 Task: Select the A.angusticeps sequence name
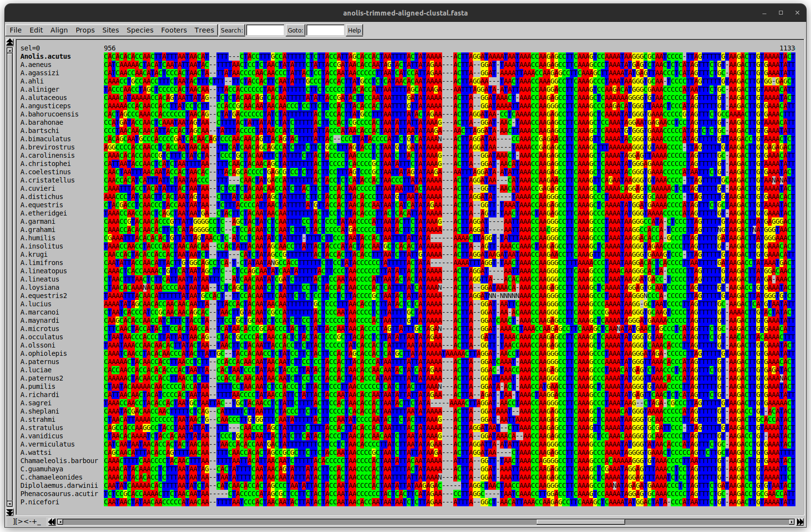46,106
